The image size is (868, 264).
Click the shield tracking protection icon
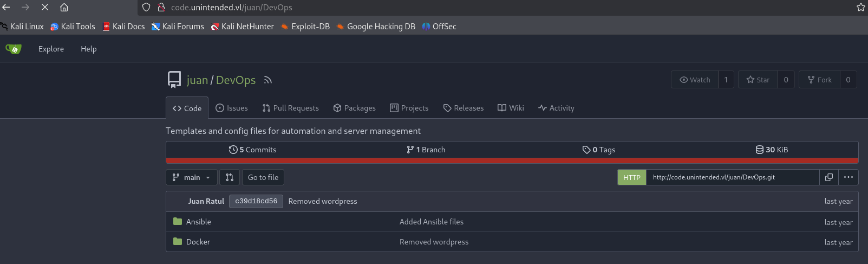(x=146, y=7)
